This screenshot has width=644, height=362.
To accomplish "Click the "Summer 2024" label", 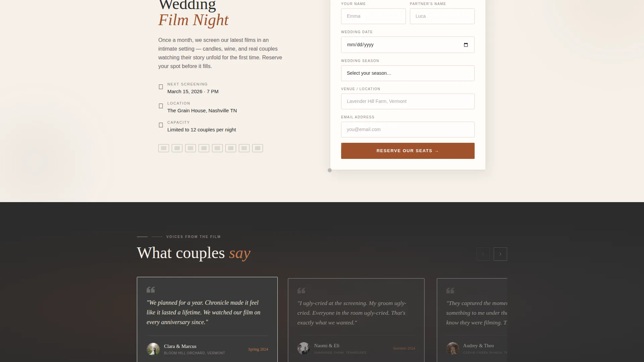I will [404, 348].
